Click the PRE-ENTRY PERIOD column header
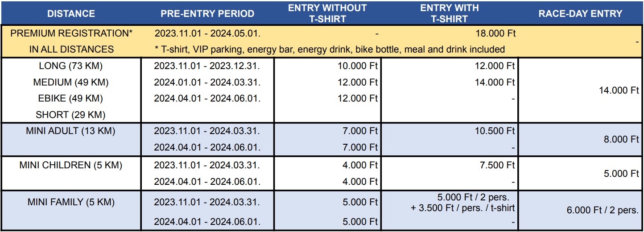The height and width of the screenshot is (232, 644). [207, 13]
